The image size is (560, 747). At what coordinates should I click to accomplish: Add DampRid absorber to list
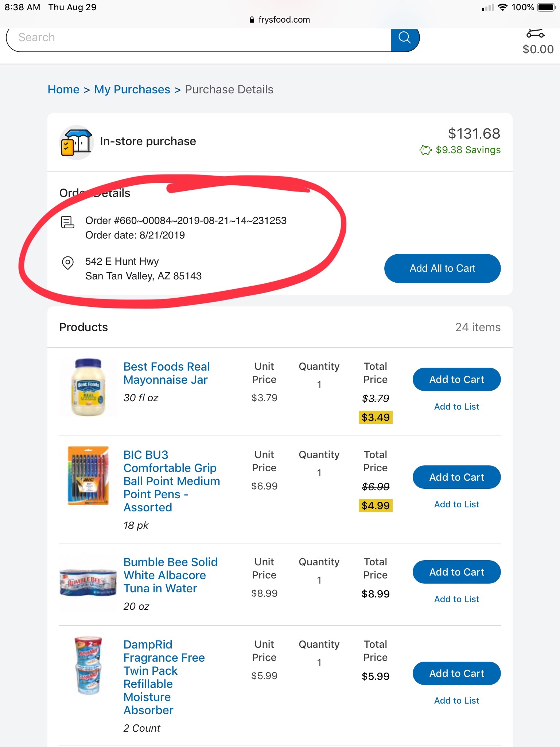click(x=456, y=700)
